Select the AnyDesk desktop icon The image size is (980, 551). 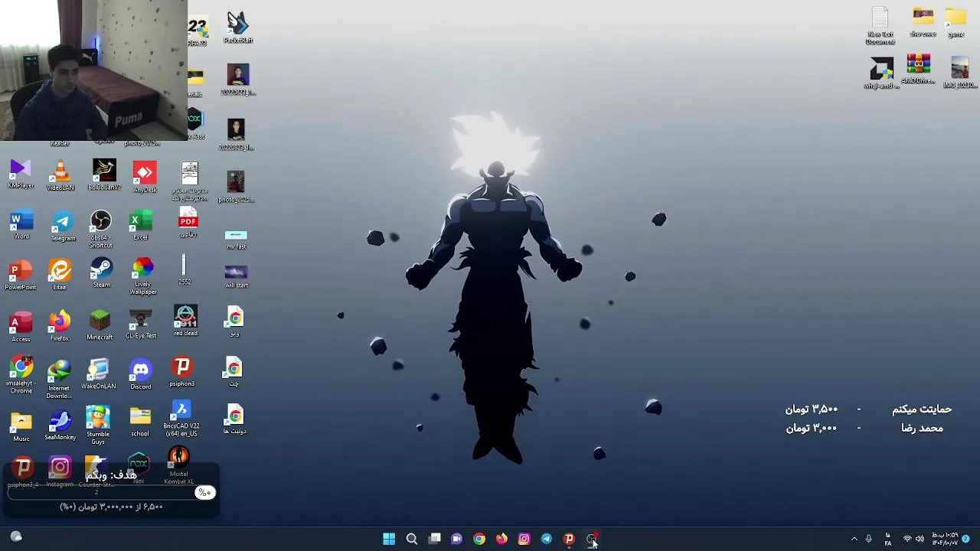click(145, 177)
